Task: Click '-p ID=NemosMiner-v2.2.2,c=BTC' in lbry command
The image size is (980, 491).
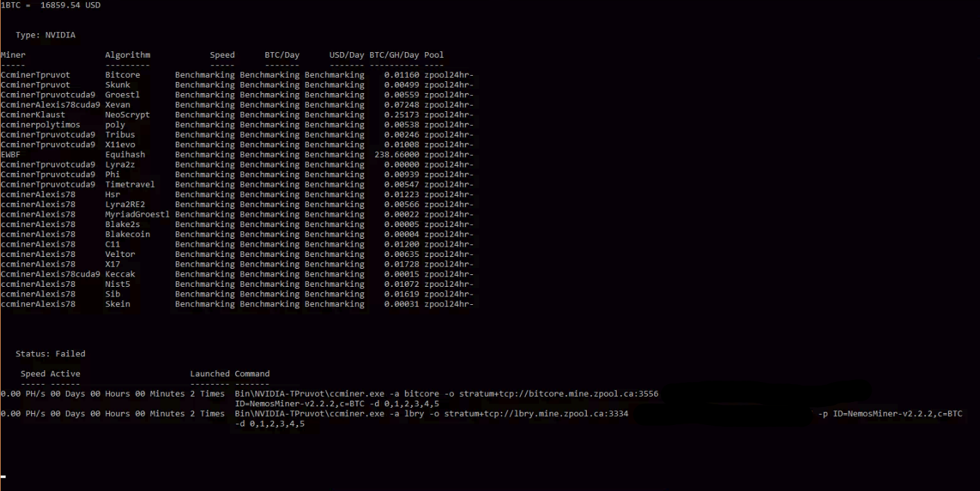Action: click(x=891, y=413)
